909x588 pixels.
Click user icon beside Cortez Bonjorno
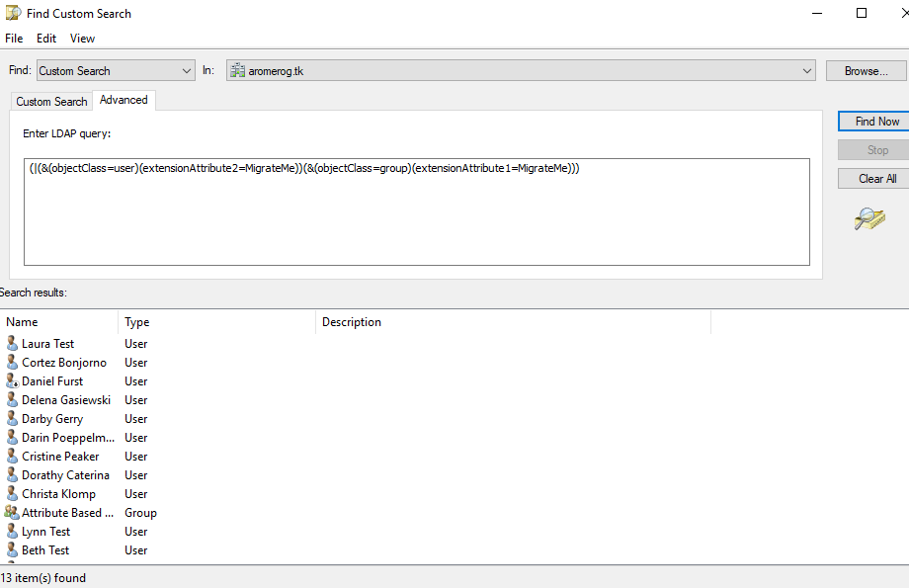point(12,363)
